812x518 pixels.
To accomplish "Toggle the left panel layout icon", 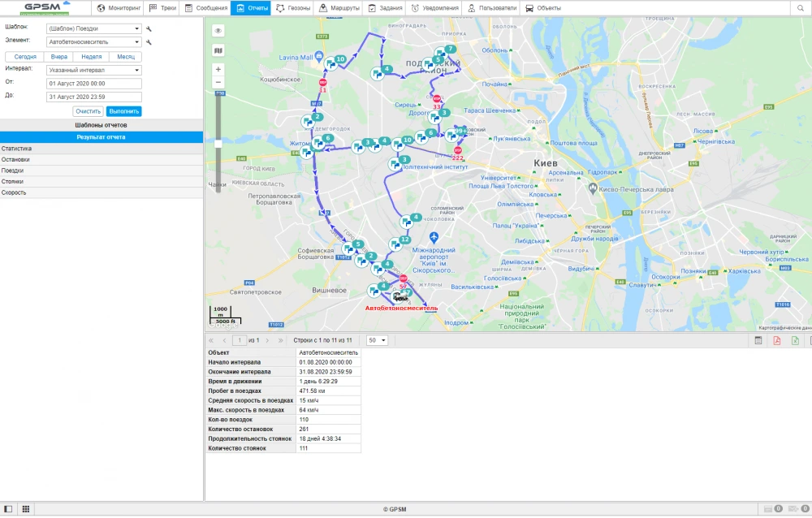I will pyautogui.click(x=8, y=509).
